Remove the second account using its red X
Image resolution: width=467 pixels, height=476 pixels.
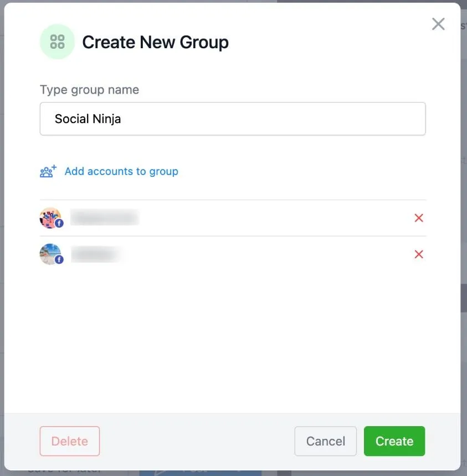coord(419,254)
